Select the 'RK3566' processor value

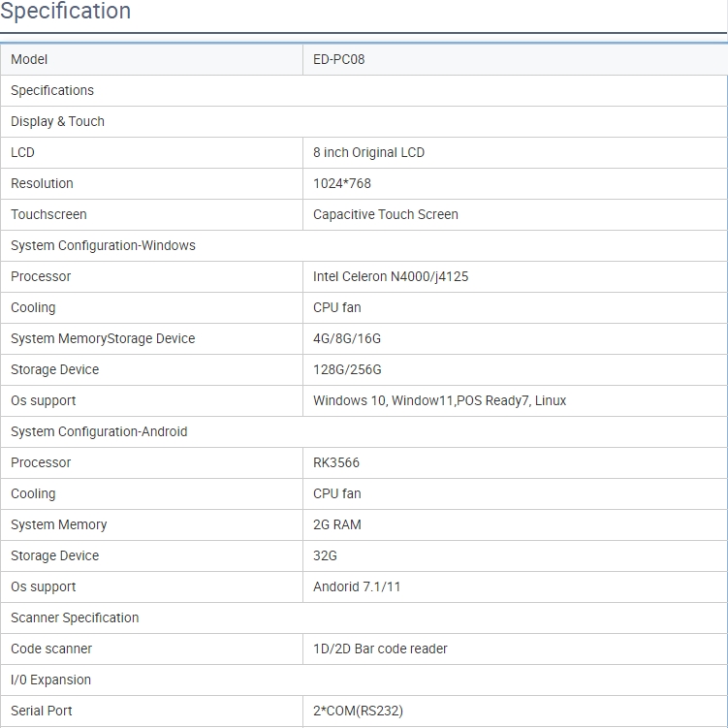click(336, 463)
